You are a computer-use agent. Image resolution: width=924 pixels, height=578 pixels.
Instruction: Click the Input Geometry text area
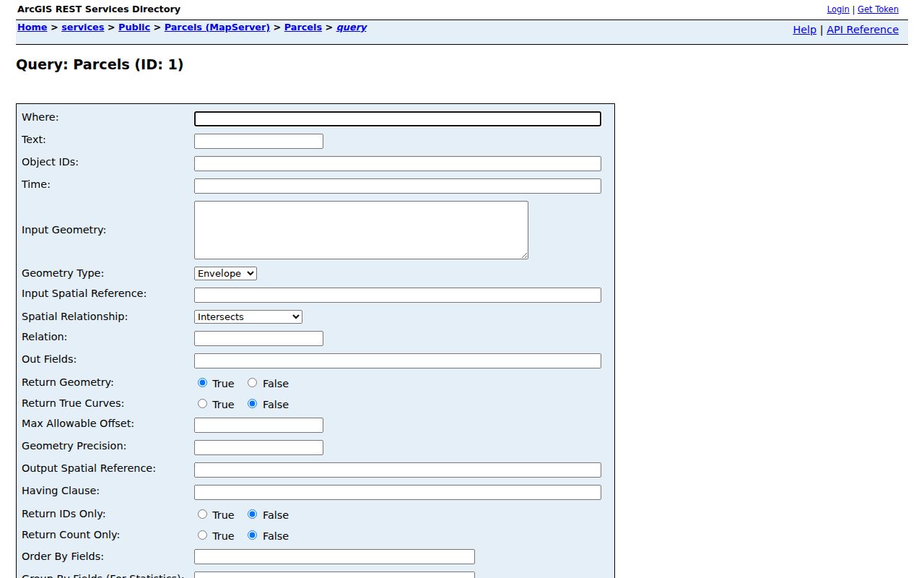coord(361,230)
